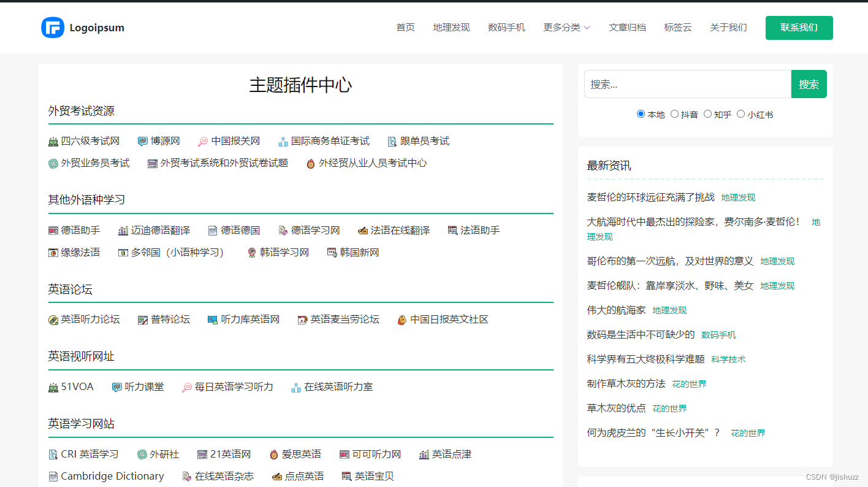Click 科学技术 category tag
Screen dimensions: 868x487
(728, 359)
